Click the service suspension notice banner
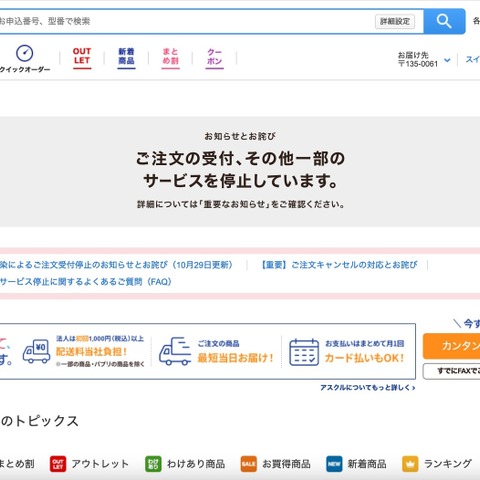Image resolution: width=480 pixels, height=480 pixels. pos(240,172)
